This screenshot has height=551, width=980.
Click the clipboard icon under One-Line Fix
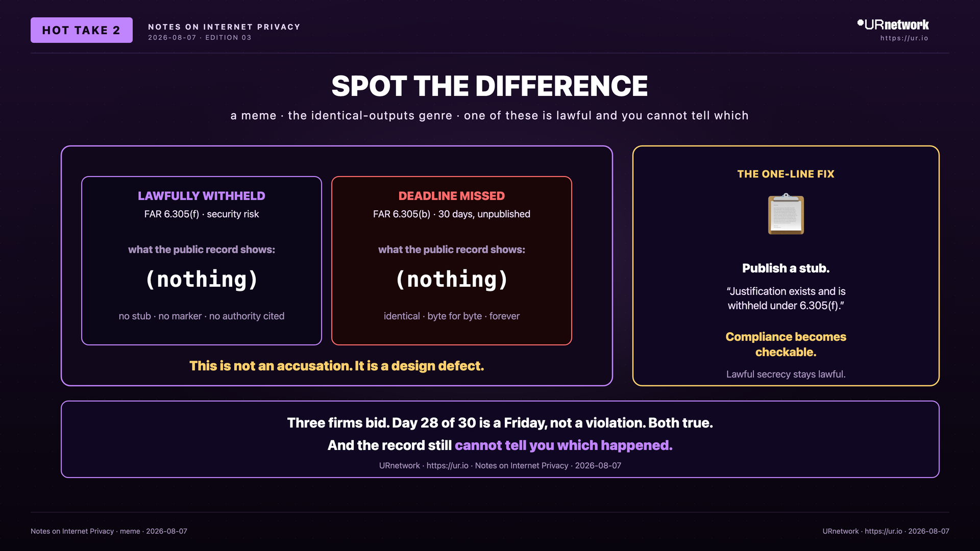[x=786, y=214]
